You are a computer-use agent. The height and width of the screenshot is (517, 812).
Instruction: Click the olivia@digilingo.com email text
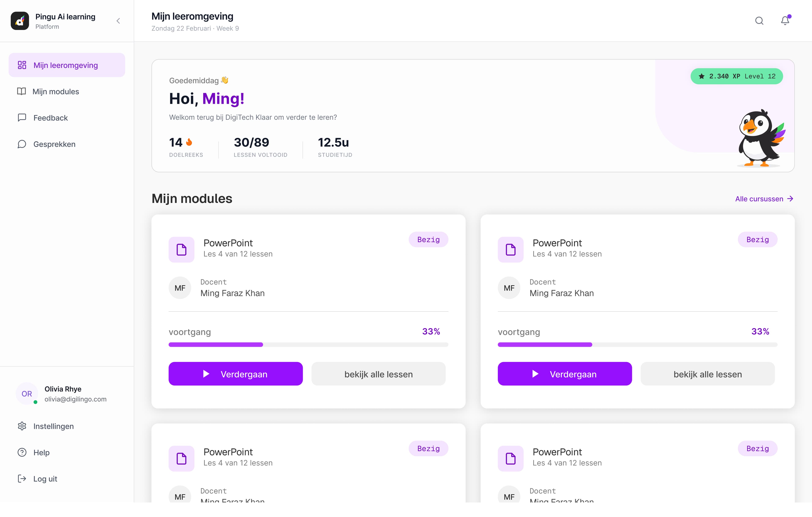pos(75,399)
